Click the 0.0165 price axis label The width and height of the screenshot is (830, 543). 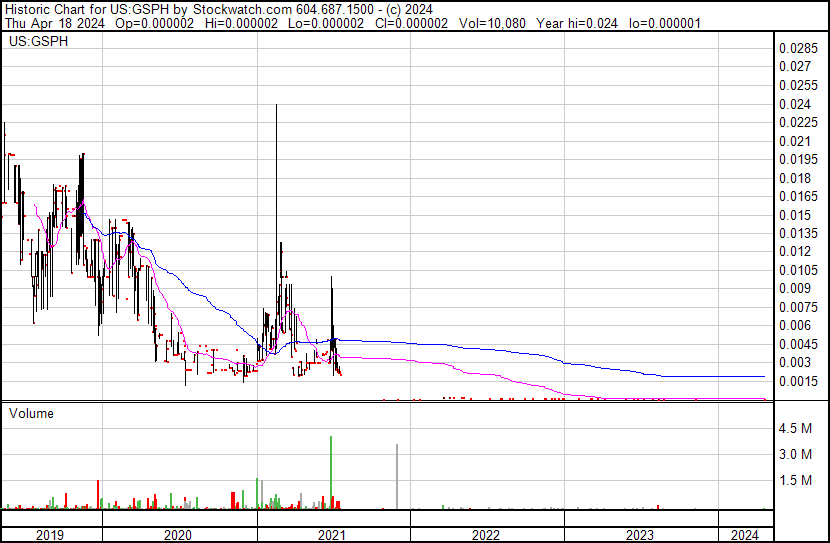click(x=798, y=196)
